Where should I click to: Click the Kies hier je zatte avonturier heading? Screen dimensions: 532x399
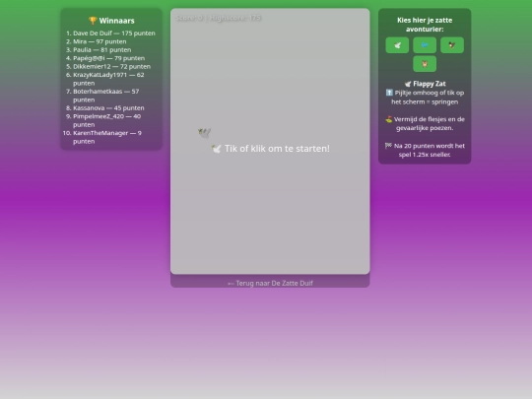425,25
